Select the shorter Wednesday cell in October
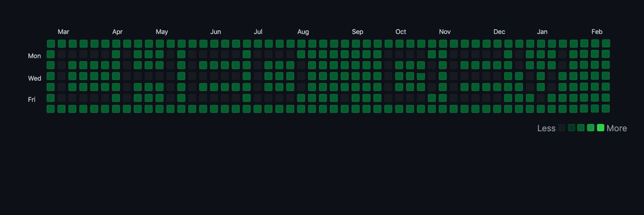The image size is (644, 215). pyautogui.click(x=421, y=77)
